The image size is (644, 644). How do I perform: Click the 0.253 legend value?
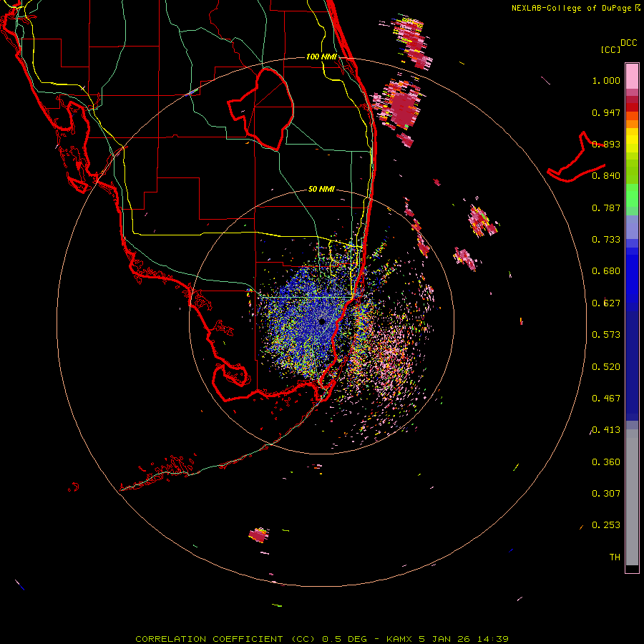606,525
